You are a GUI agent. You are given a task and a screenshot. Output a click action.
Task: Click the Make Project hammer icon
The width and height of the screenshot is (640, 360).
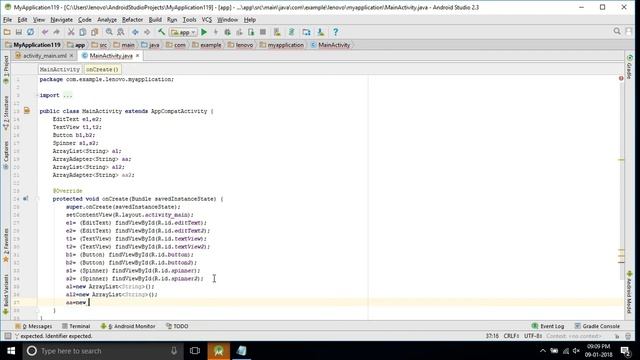162,32
